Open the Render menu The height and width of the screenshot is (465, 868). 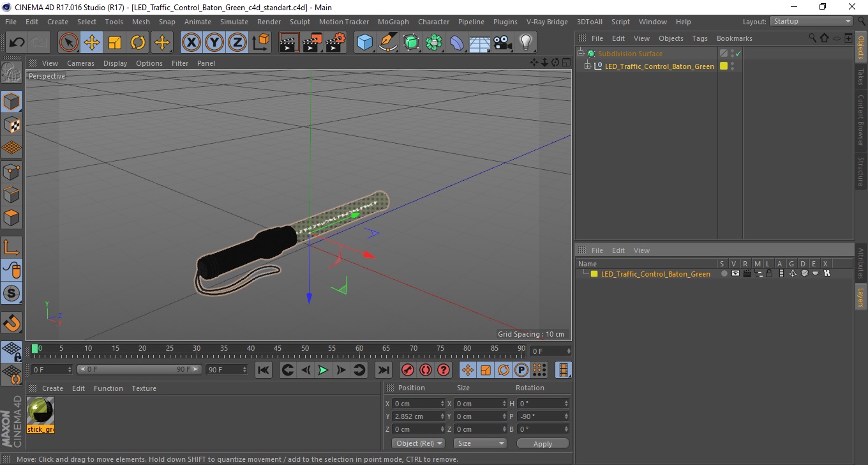click(x=269, y=22)
